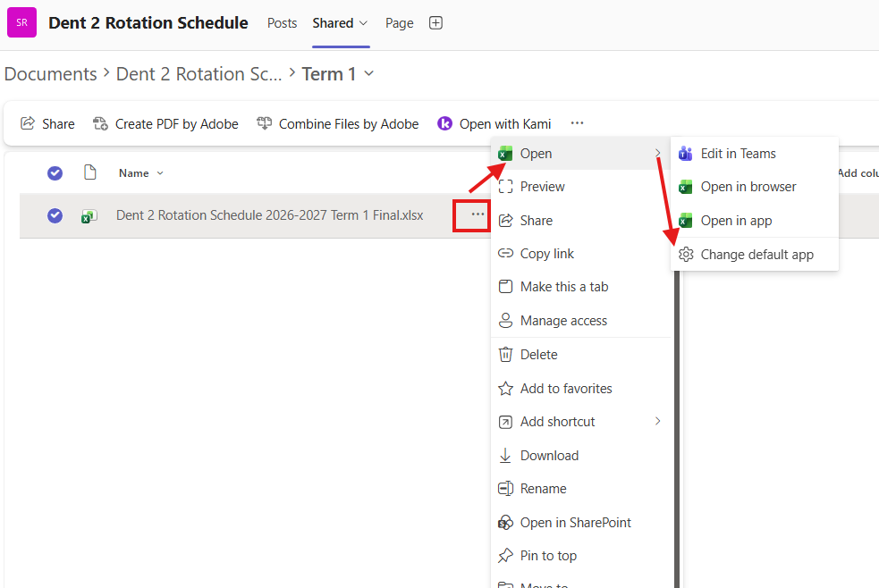
Task: Expand the Add shortcut submenu chevron
Action: [x=657, y=421]
